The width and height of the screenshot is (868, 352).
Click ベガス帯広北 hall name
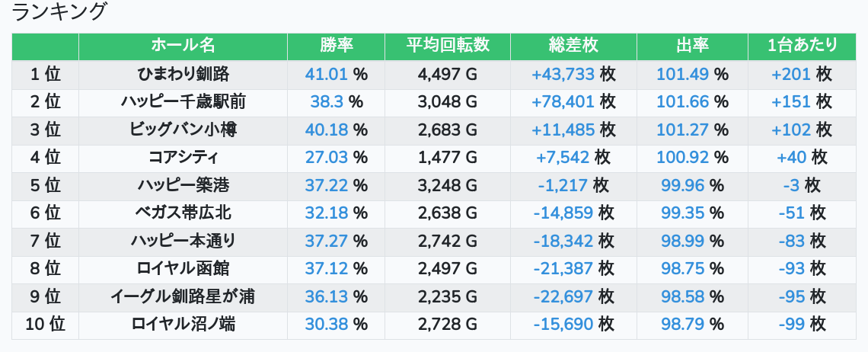[x=183, y=213]
